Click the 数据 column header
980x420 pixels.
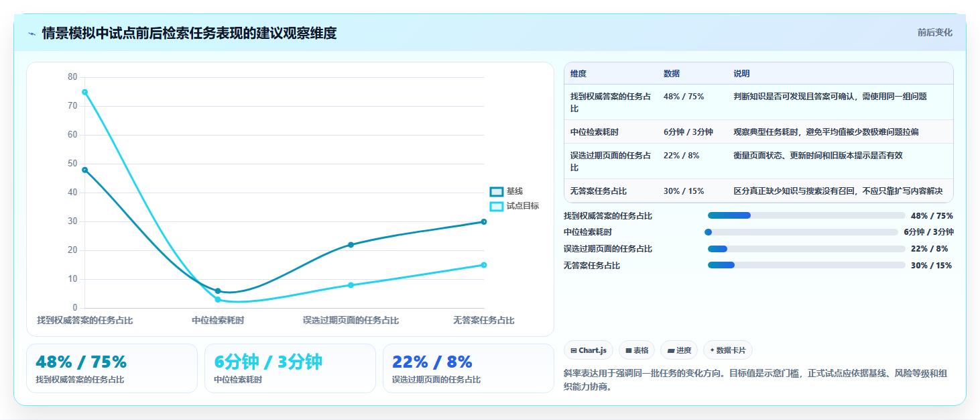pos(672,73)
